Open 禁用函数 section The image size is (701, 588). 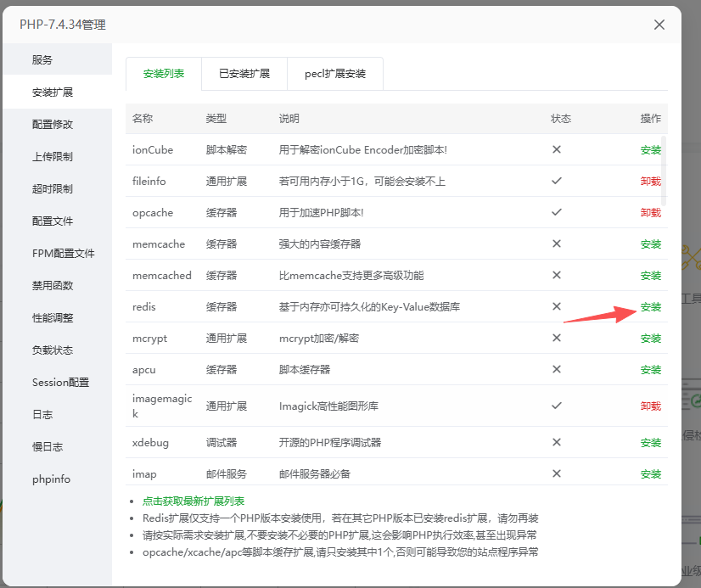57,285
